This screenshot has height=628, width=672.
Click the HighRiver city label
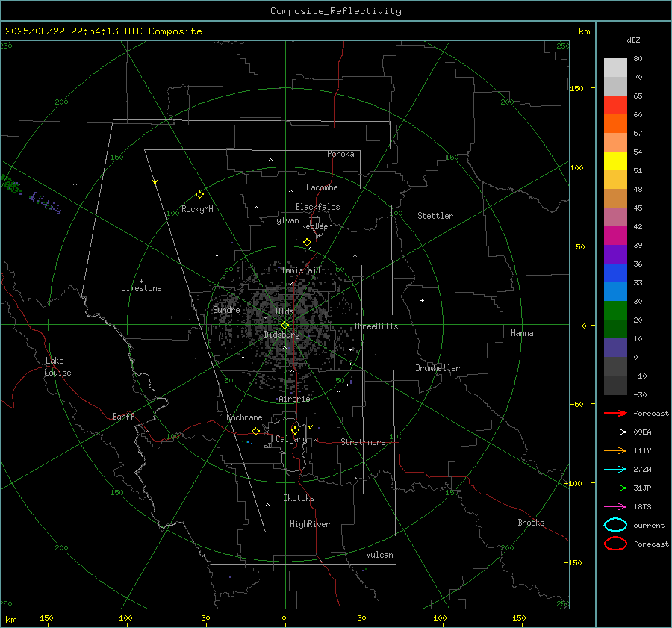point(310,524)
